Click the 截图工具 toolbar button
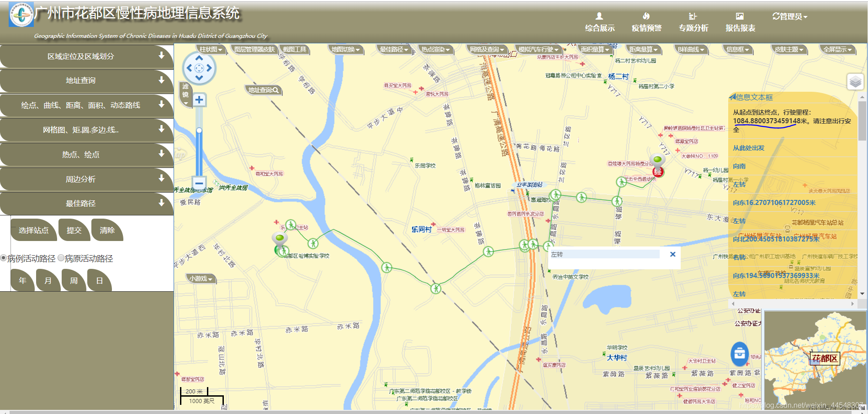The width and height of the screenshot is (868, 414). [x=295, y=49]
